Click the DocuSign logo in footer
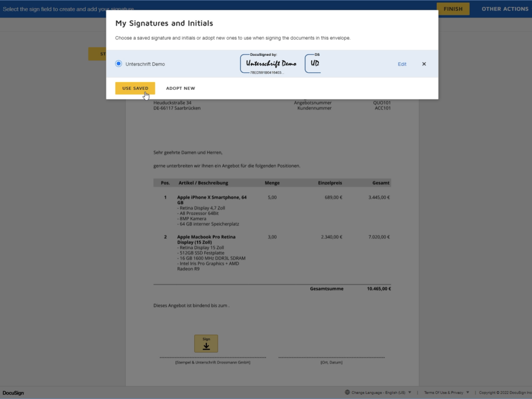 (13, 393)
